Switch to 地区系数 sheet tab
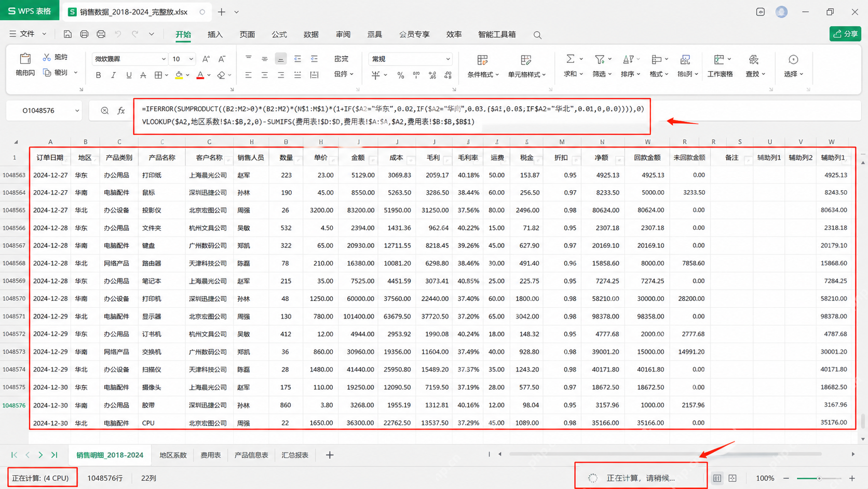The image size is (868, 489). coord(173,455)
